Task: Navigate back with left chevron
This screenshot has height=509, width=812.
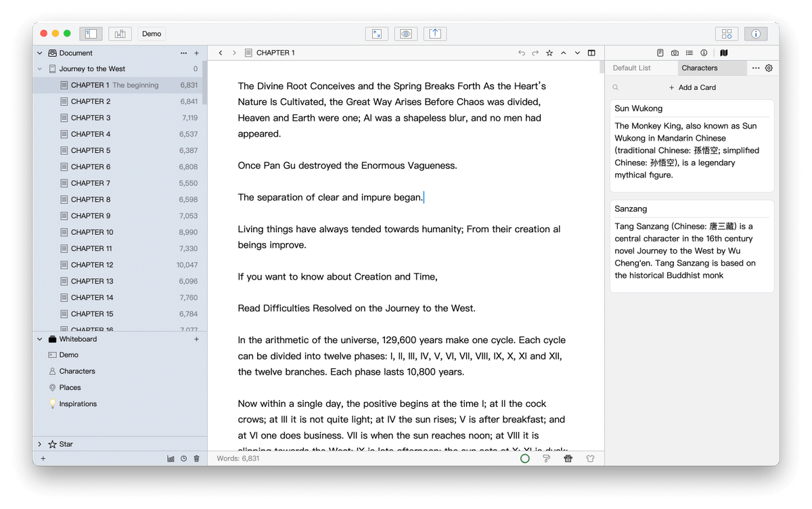Action: (x=221, y=53)
